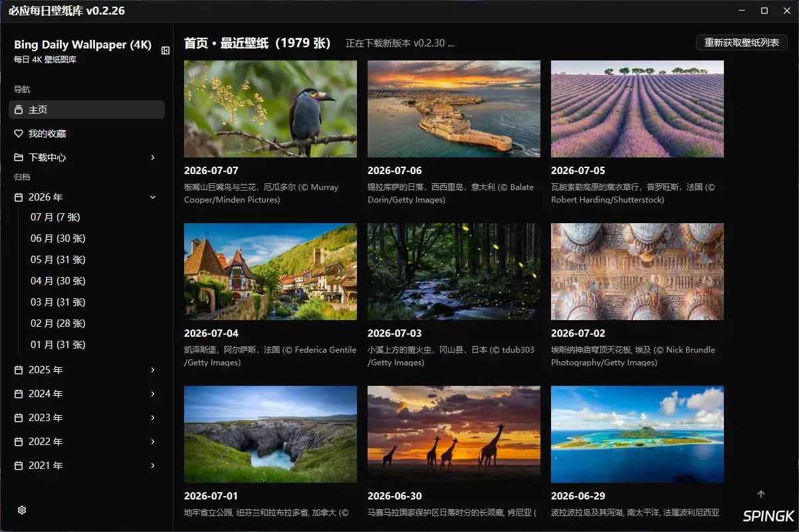Click the calendar icon next to 2024 年
The width and height of the screenshot is (799, 532).
pos(19,394)
